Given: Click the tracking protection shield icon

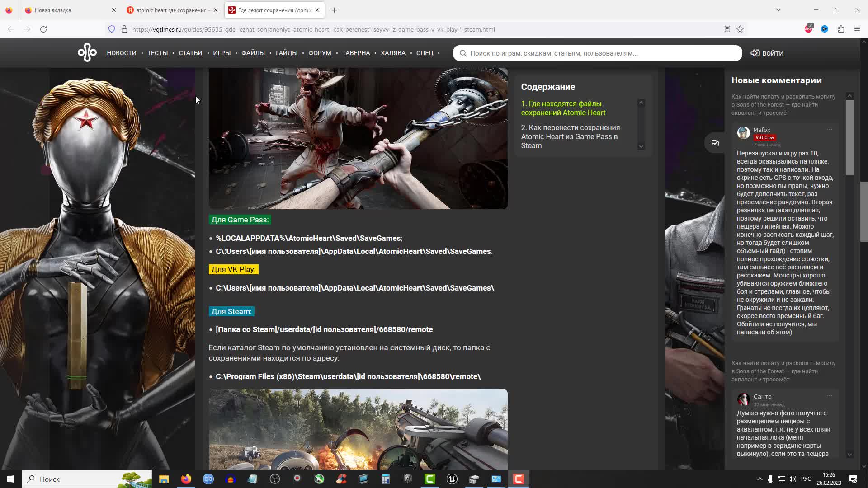Looking at the screenshot, I should click(x=112, y=29).
